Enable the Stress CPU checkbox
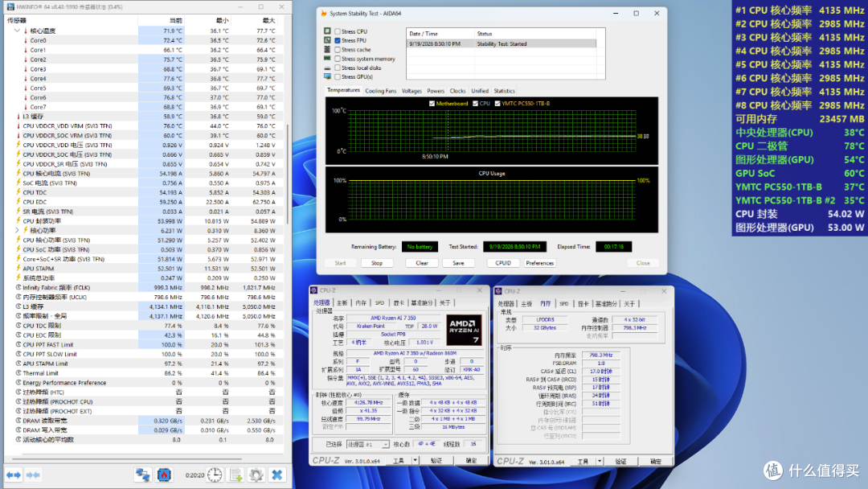Image resolution: width=868 pixels, height=489 pixels. tap(337, 31)
